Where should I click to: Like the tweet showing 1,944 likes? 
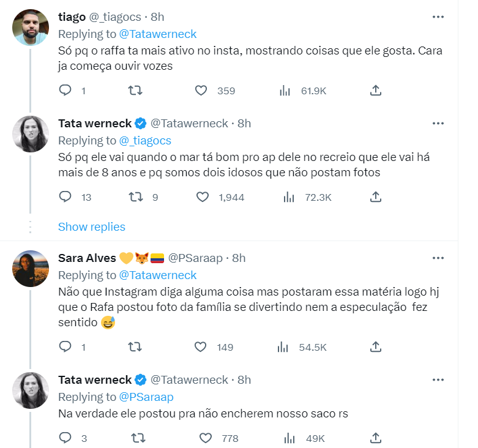coord(203,197)
